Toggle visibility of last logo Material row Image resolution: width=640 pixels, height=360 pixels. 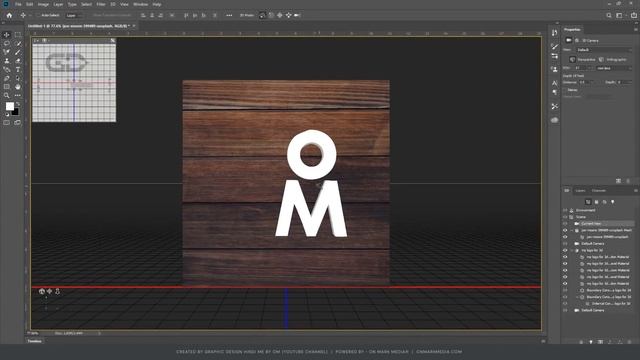click(x=565, y=283)
